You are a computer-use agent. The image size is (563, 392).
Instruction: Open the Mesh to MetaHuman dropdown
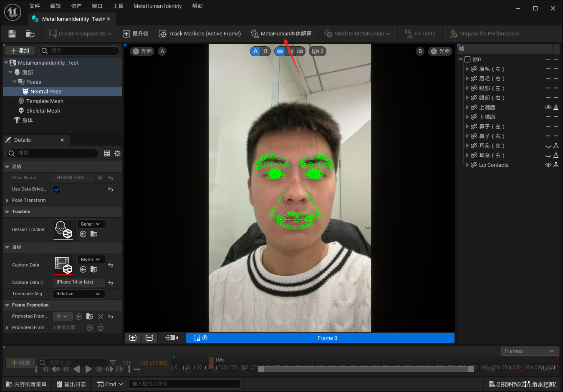[x=357, y=34]
